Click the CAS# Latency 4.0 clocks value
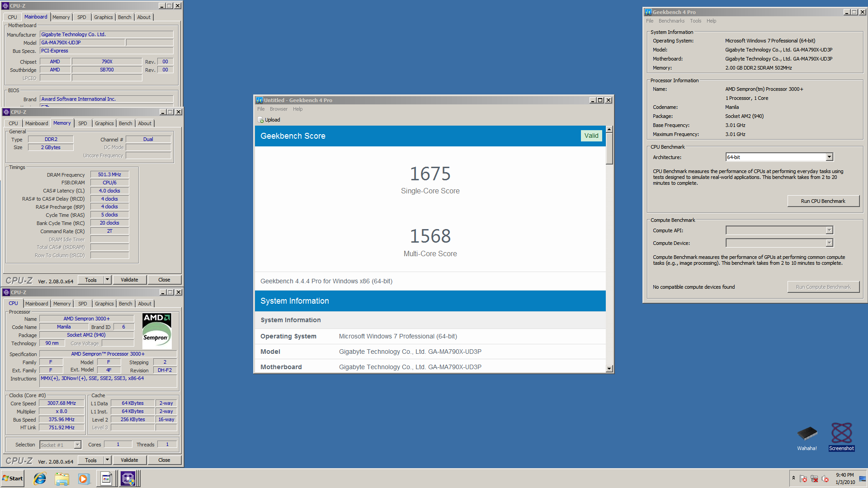 pyautogui.click(x=109, y=191)
